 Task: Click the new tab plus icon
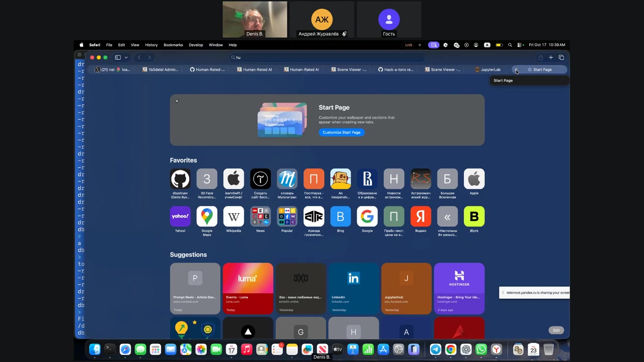(x=551, y=57)
